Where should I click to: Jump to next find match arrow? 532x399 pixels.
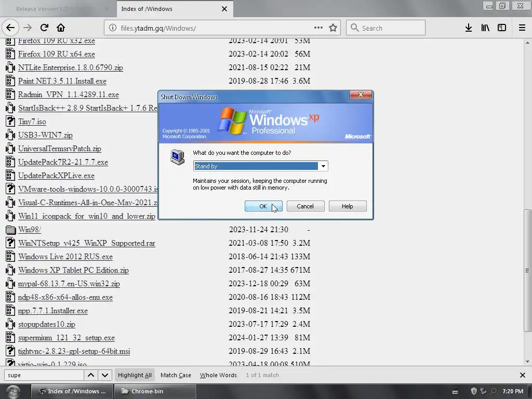coord(105,375)
